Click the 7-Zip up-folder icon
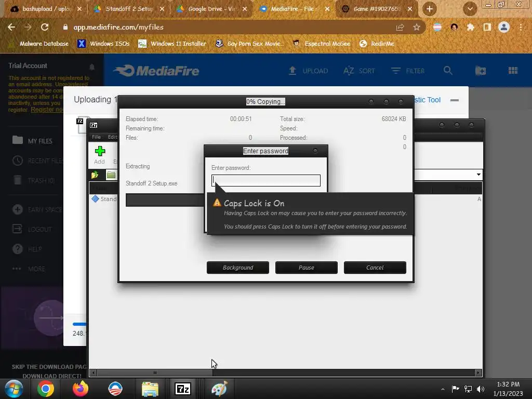Viewport: 532px width, 399px height. tap(95, 175)
